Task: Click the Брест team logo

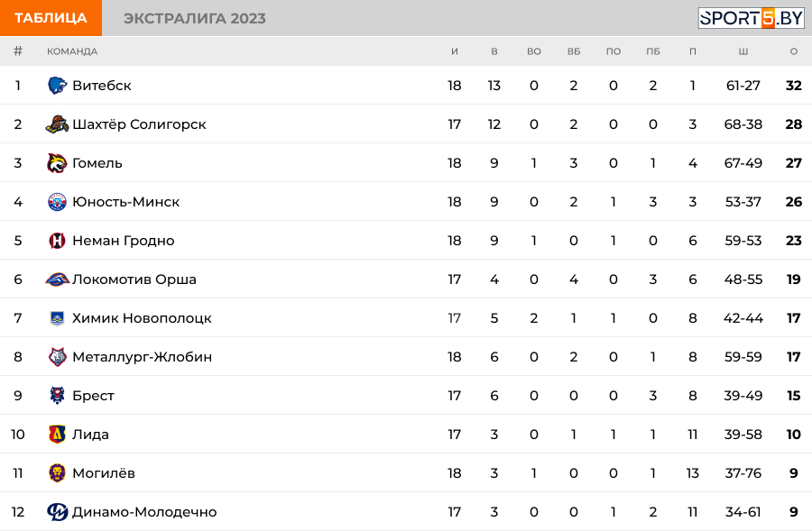Action: (x=57, y=396)
